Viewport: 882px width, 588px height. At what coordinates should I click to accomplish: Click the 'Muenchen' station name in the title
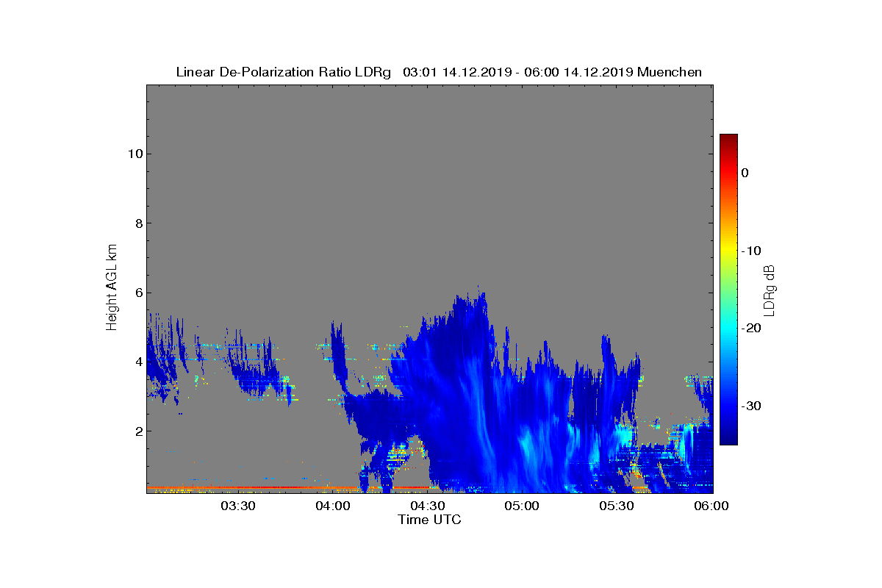coord(670,72)
